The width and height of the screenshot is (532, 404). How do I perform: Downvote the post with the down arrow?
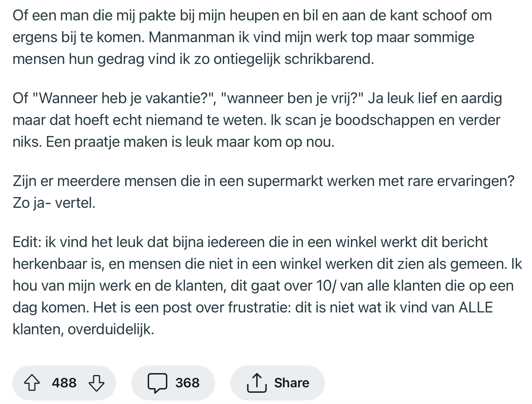click(x=97, y=383)
